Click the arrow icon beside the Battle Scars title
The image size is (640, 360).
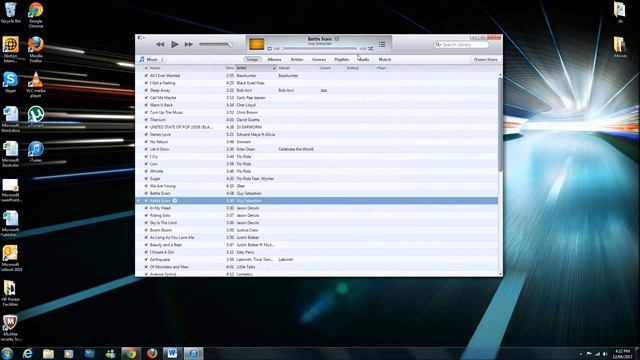(x=337, y=39)
